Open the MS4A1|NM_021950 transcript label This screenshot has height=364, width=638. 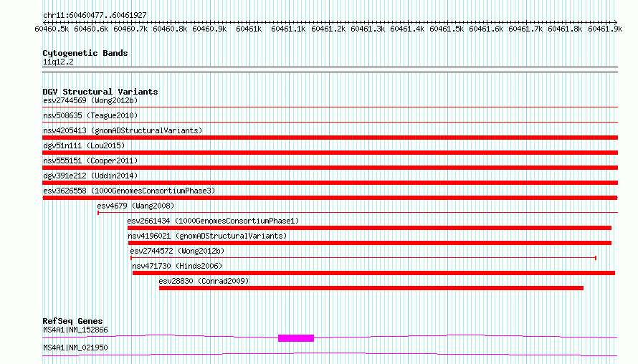(x=75, y=348)
